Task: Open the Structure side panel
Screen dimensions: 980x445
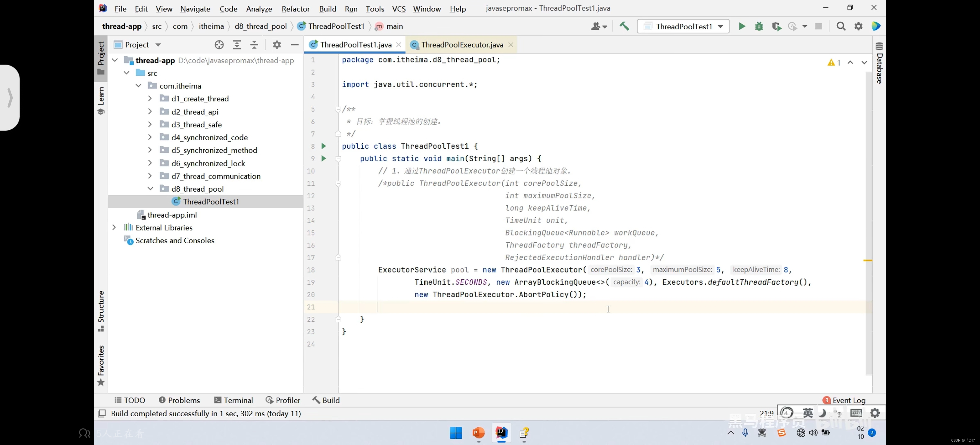Action: (101, 311)
